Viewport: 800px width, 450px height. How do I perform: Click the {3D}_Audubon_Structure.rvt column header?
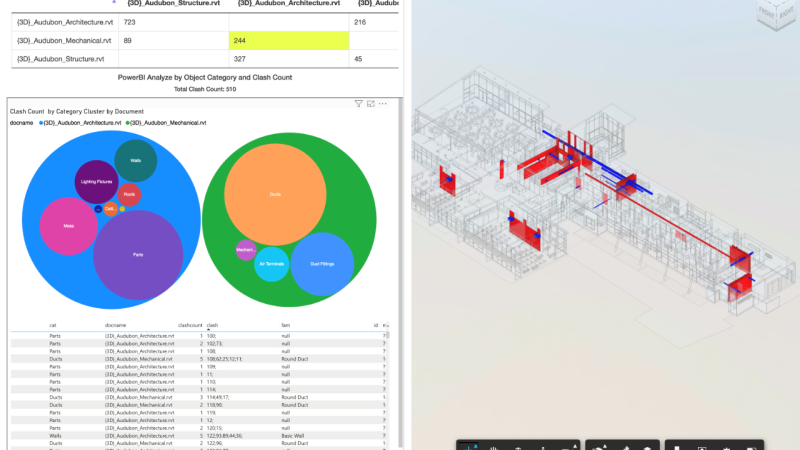tap(173, 3)
